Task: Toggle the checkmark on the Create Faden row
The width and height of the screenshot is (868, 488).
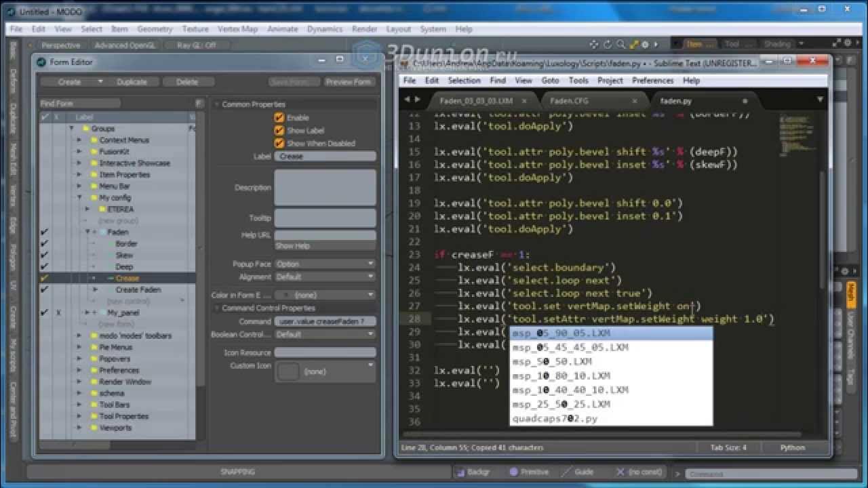Action: pos(45,289)
